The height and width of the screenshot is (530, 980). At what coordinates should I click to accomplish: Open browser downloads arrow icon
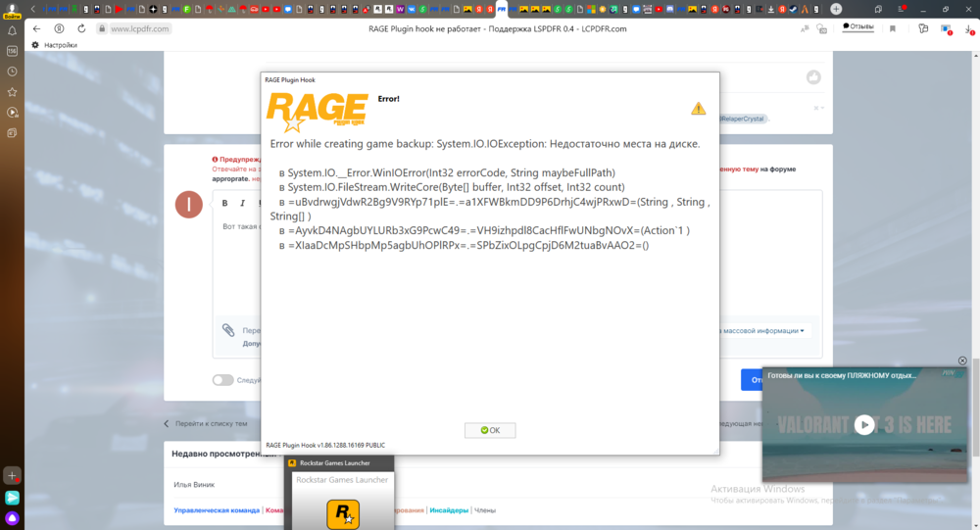click(969, 28)
